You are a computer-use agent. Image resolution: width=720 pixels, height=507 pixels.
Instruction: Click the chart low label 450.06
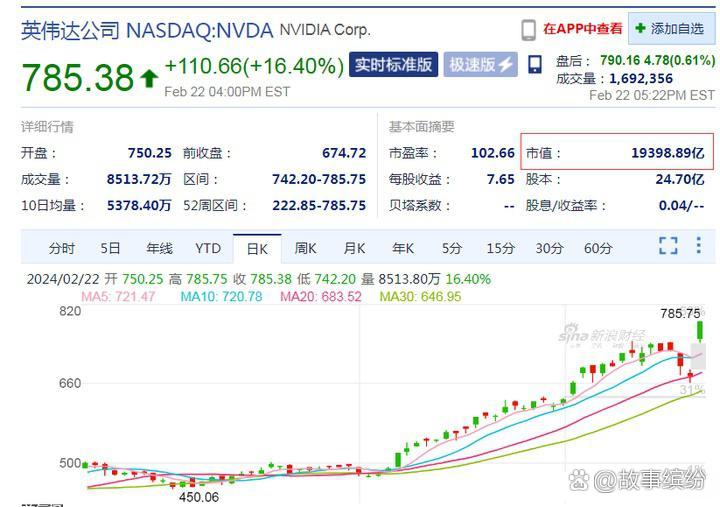(199, 497)
